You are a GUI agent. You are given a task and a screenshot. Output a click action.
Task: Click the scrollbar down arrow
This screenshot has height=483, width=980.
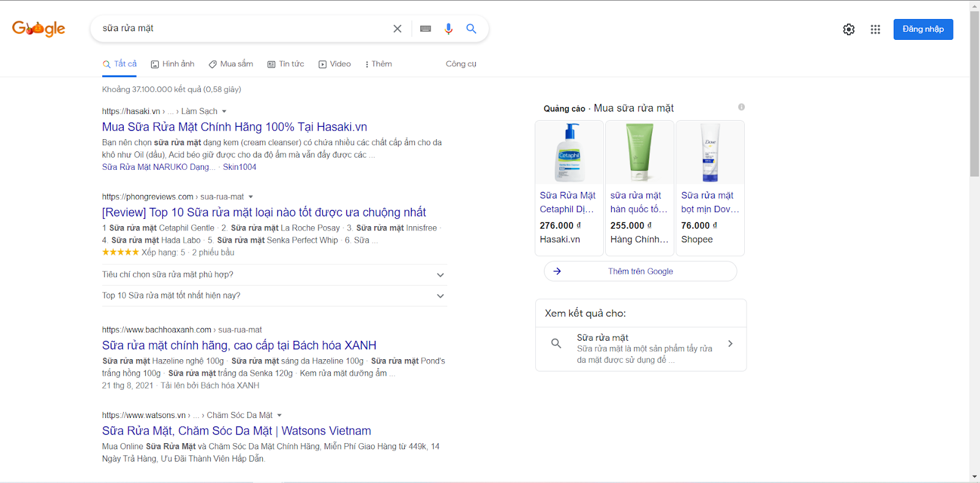(x=974, y=477)
